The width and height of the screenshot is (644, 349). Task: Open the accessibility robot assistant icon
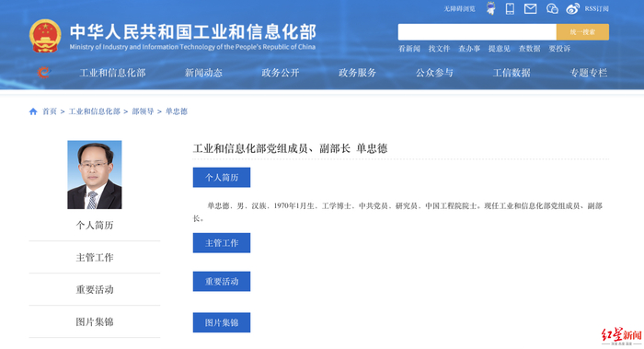(490, 8)
